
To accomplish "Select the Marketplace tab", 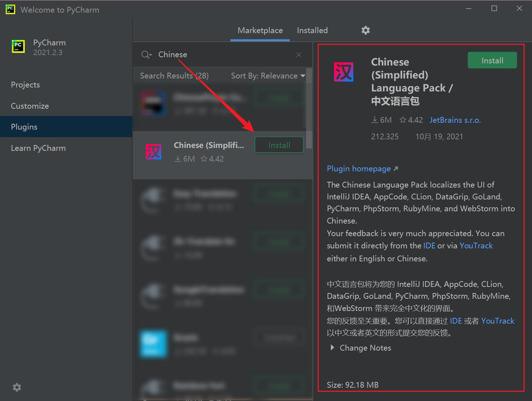I will 260,31.
